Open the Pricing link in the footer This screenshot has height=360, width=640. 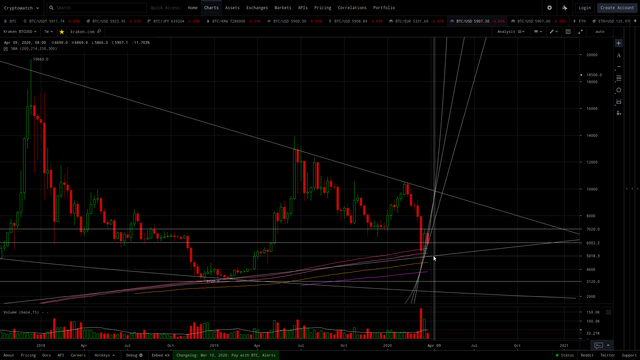tap(28, 356)
